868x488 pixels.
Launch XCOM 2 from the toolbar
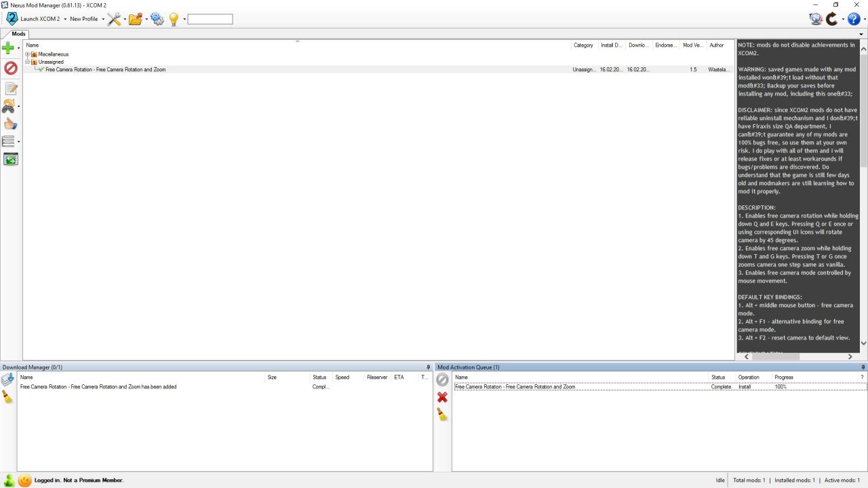tap(33, 19)
